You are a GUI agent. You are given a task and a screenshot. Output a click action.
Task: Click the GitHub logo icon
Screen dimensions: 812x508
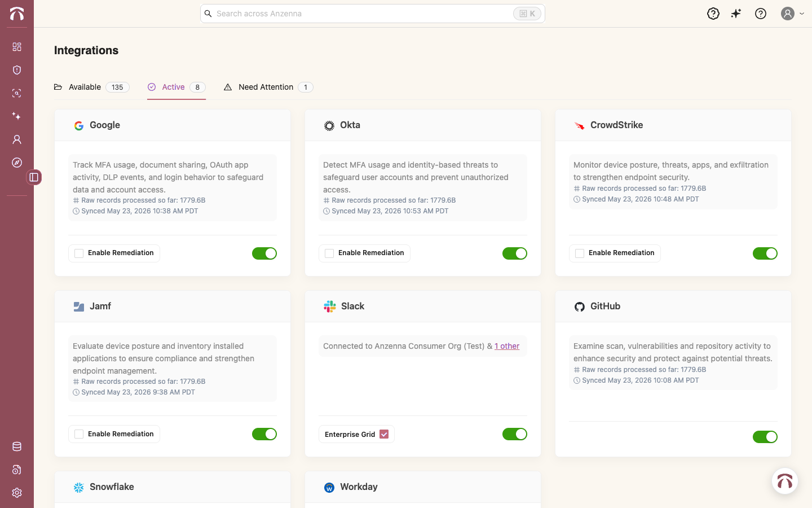pos(580,306)
